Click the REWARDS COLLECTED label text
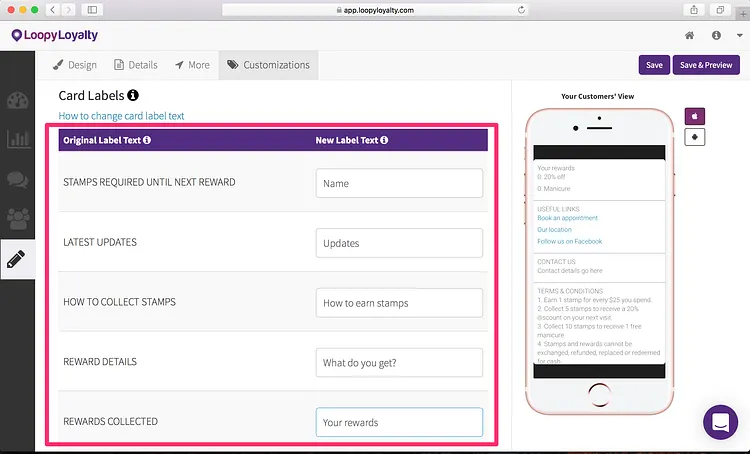Viewport: 750px width, 454px height. tap(110, 421)
